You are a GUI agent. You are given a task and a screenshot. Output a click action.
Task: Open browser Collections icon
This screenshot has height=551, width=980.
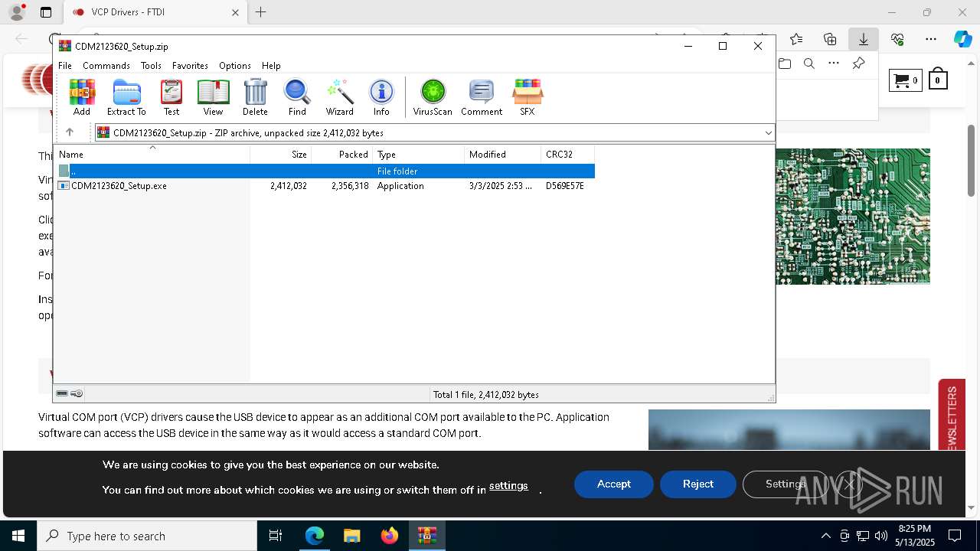[x=830, y=39]
